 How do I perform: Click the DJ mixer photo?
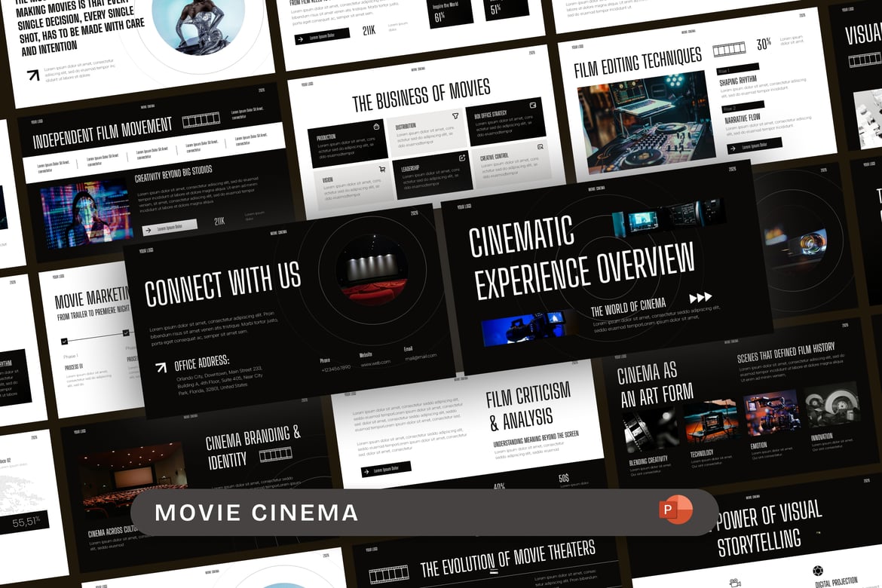pyautogui.click(x=647, y=121)
